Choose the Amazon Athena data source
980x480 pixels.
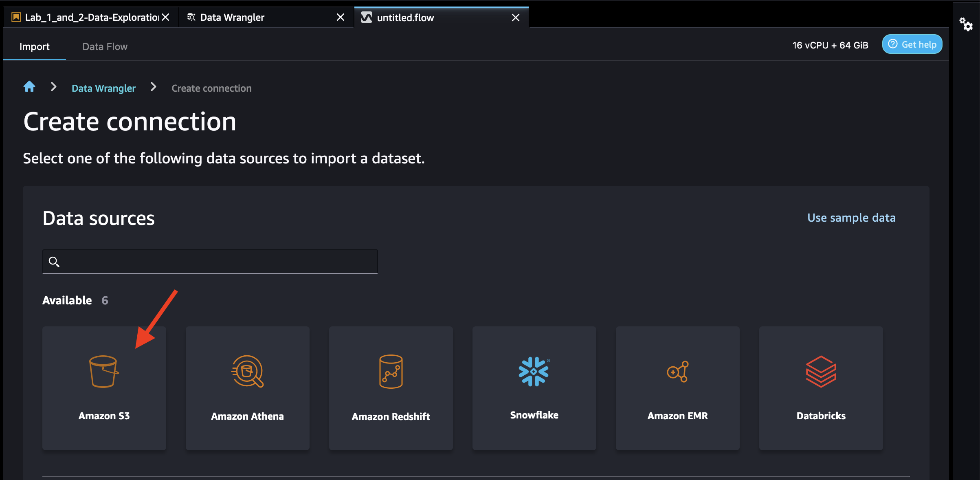pos(248,388)
